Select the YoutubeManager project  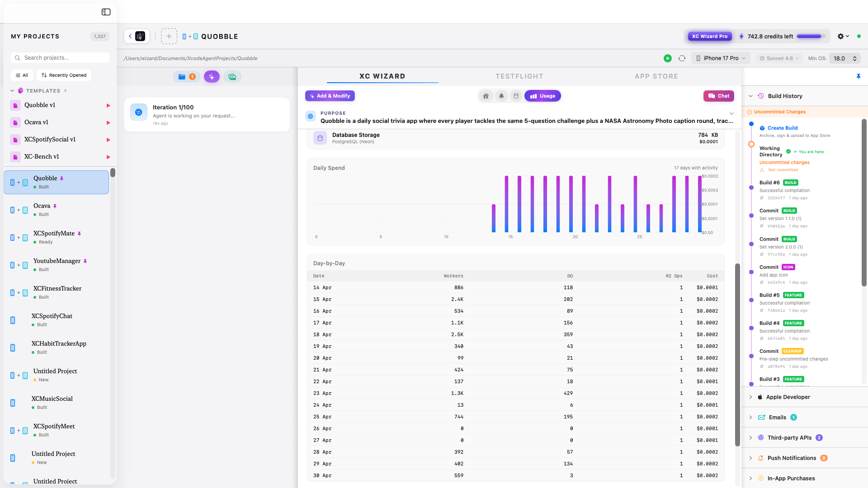point(57,265)
